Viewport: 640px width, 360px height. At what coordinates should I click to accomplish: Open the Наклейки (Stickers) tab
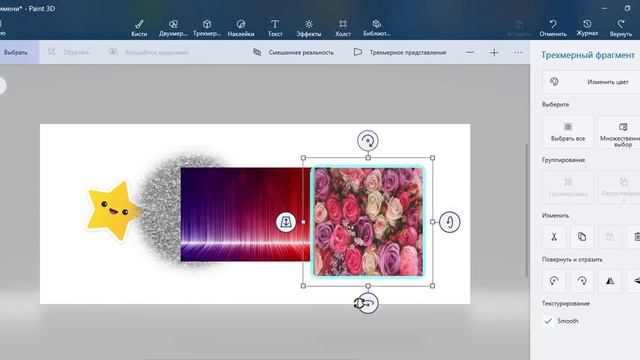coord(241,28)
